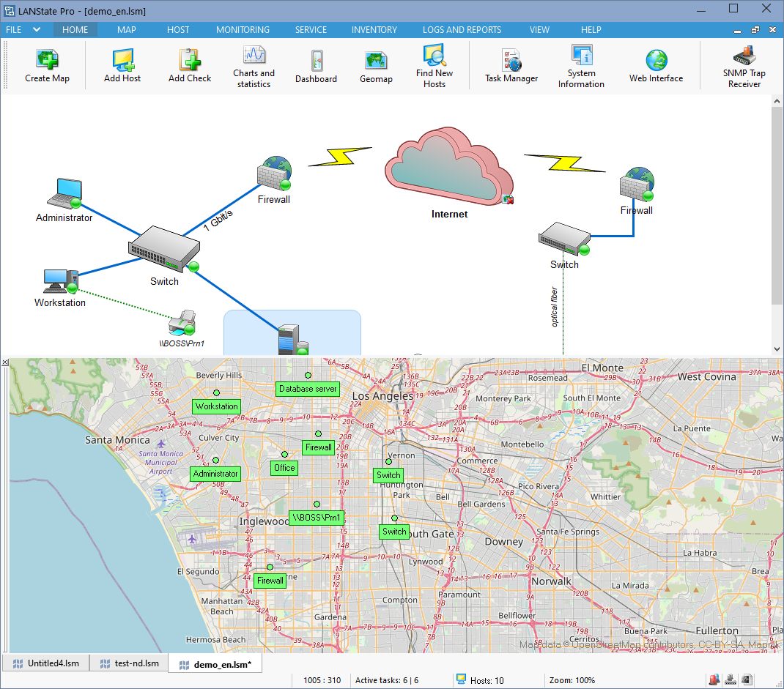Click the vertical scrollbar down arrow
Viewport: 784px width, 689px height.
(x=778, y=349)
